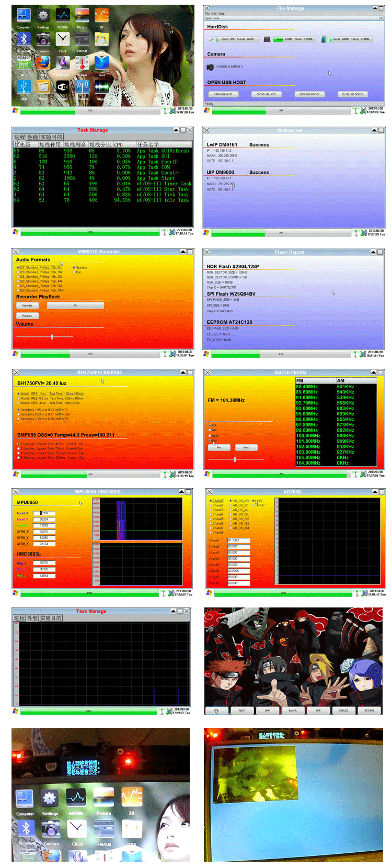Click the recorder playback progress bar
The image size is (392, 868).
[75, 305]
